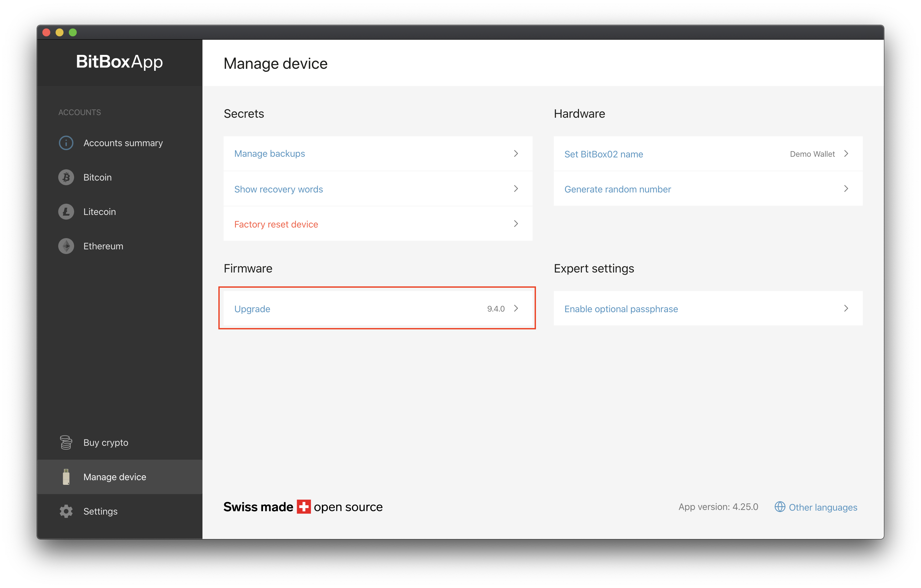
Task: Open Enable optional passphrase
Action: point(708,309)
